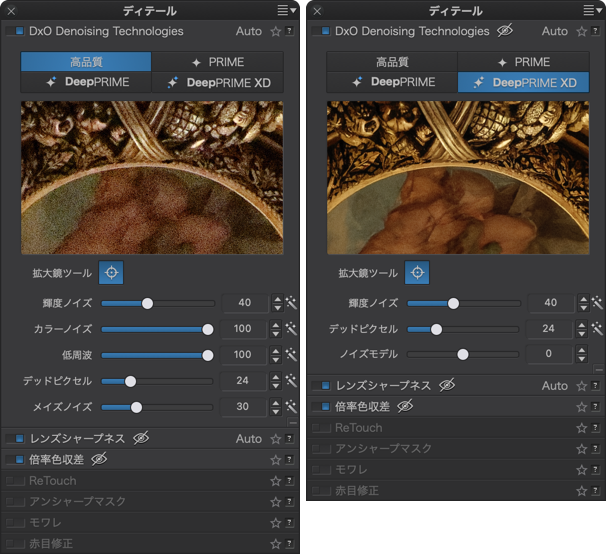Select DeepPRIME mode in left panel

[x=86, y=82]
